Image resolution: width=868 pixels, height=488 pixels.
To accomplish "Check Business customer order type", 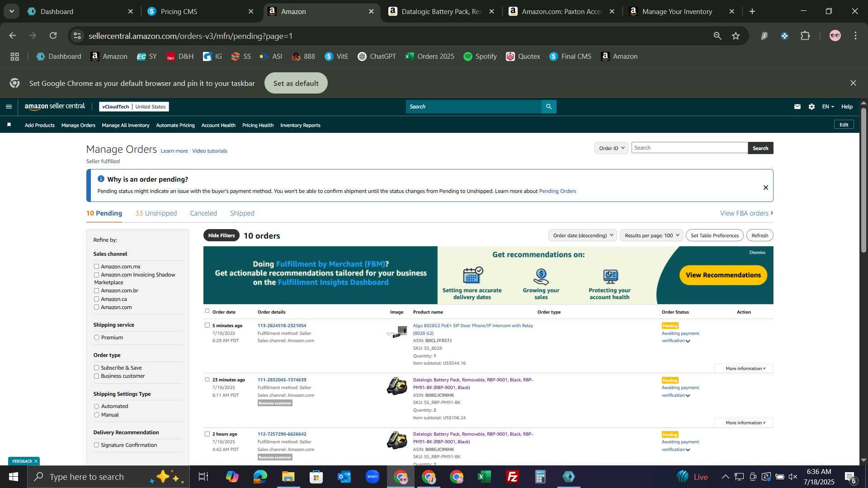I will click(x=96, y=376).
